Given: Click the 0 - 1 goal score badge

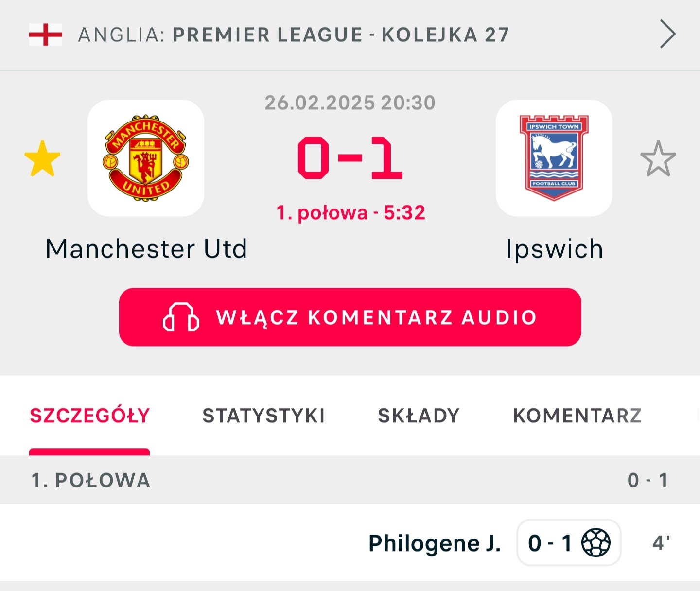Looking at the screenshot, I should pos(550,543).
